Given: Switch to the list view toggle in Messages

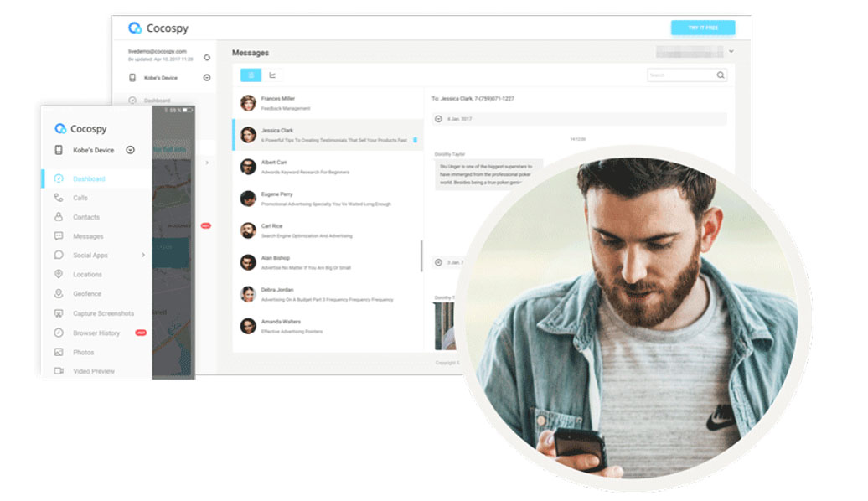Looking at the screenshot, I should [251, 75].
